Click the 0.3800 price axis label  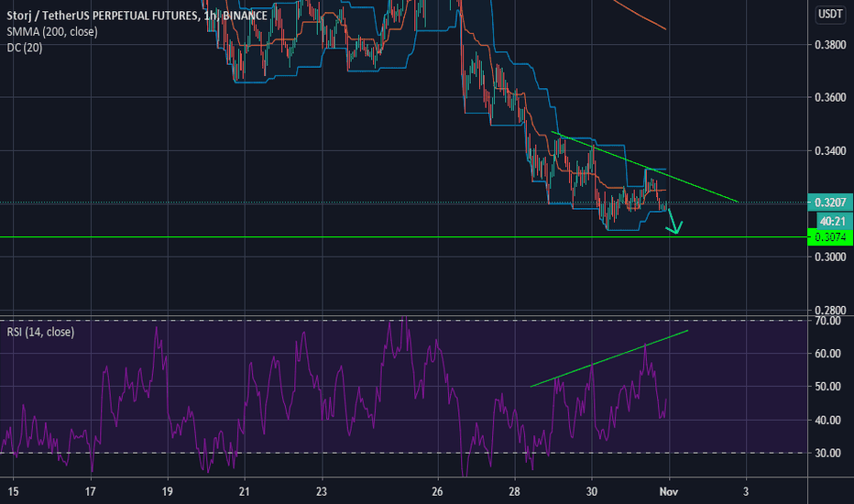pyautogui.click(x=830, y=45)
